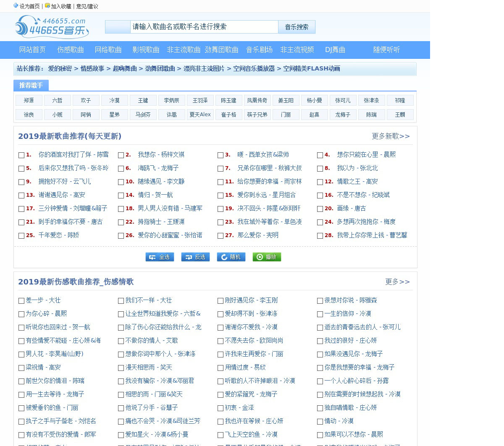The height and width of the screenshot is (446, 504).
Task: Tick checkbox for song 12 情歌之王
Action: coord(320,182)
